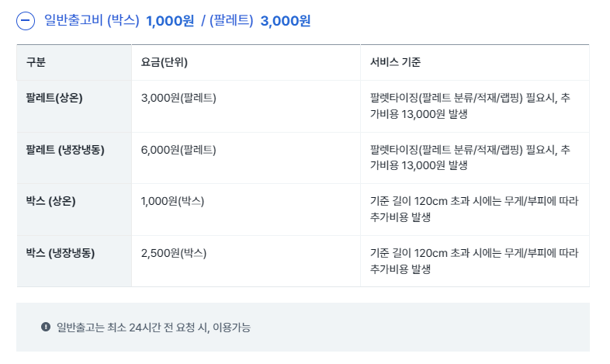Click the 일반출고비 (박스) heading text

(92, 20)
